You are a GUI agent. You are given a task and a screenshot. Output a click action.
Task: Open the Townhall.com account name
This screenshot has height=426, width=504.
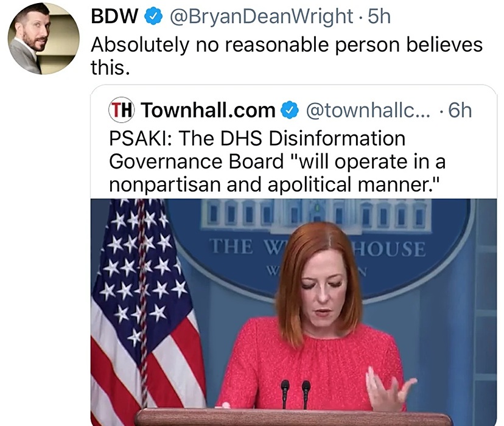[208, 110]
